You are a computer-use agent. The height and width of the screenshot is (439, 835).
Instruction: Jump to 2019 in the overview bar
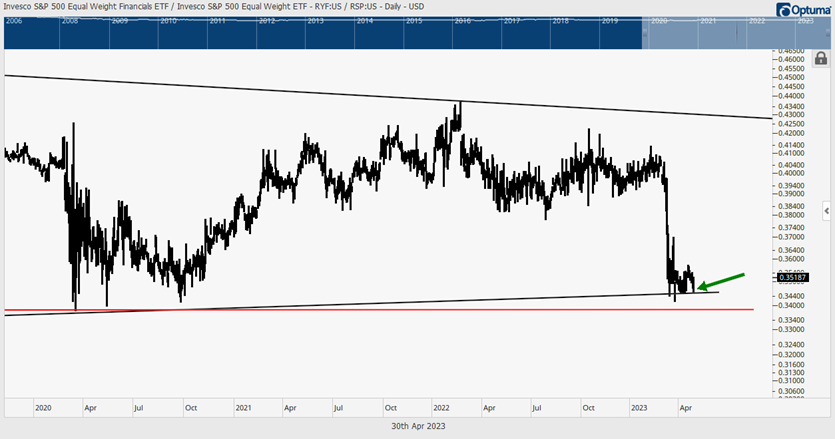tap(610, 21)
